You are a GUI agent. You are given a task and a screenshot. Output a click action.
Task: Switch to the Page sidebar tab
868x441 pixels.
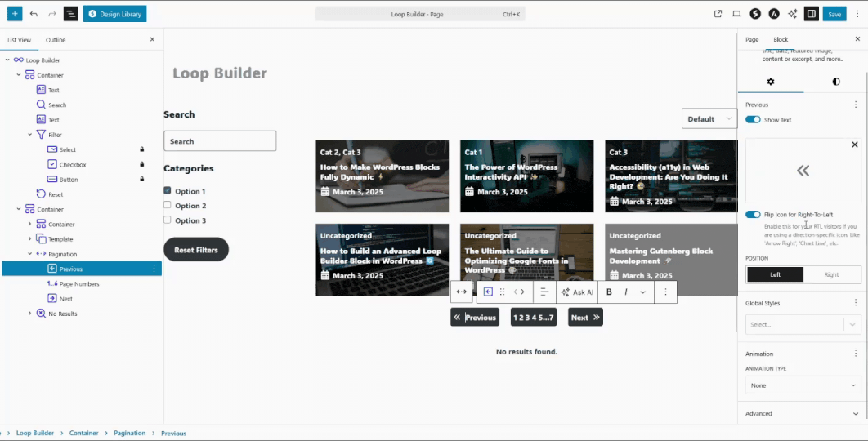[752, 40]
